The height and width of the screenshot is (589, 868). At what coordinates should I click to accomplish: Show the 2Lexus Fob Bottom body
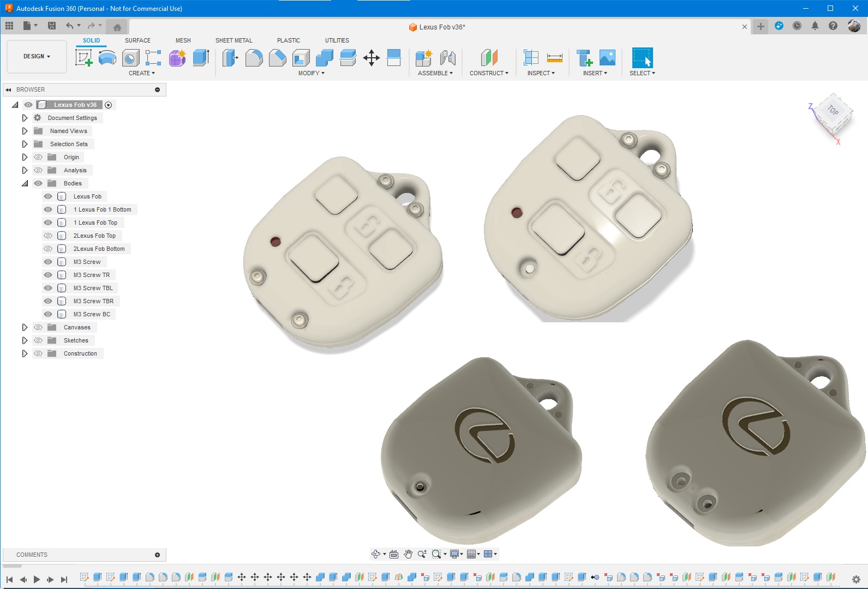[x=48, y=249]
